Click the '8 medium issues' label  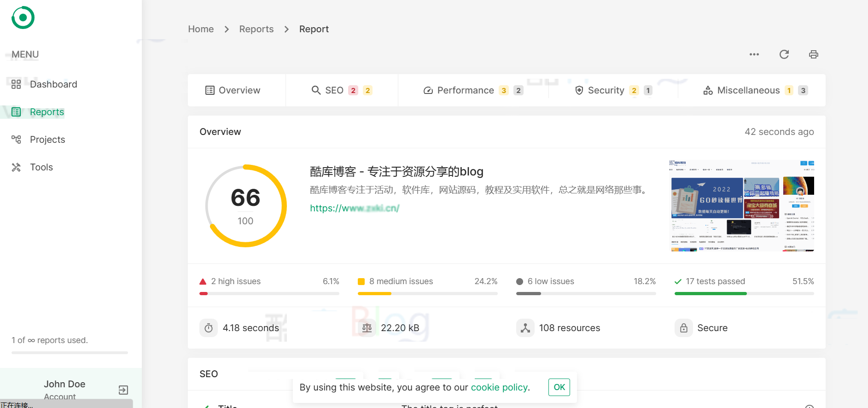(401, 281)
